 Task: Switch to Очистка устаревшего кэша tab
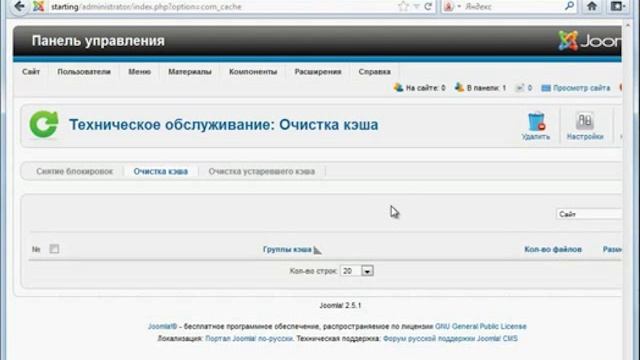point(262,171)
